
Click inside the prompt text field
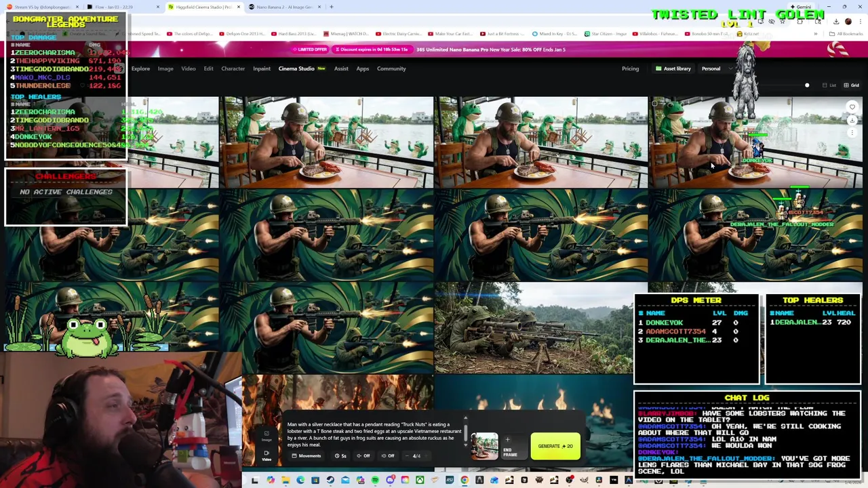[374, 434]
